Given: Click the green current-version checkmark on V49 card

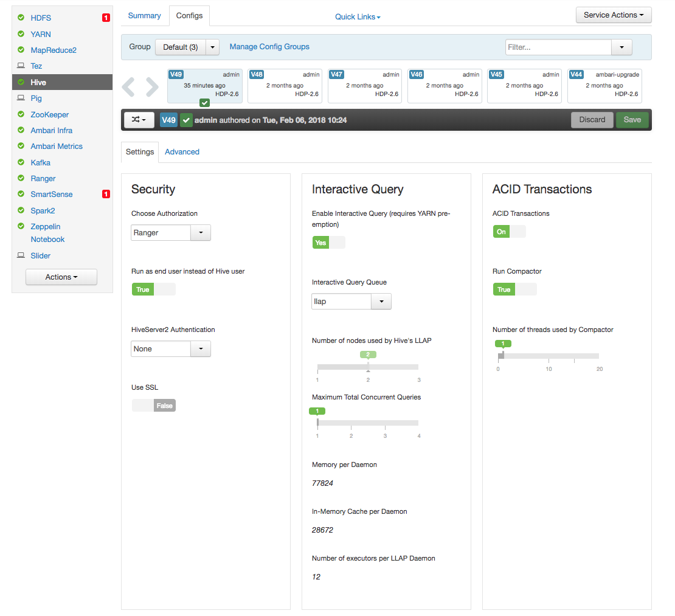Looking at the screenshot, I should point(204,103).
